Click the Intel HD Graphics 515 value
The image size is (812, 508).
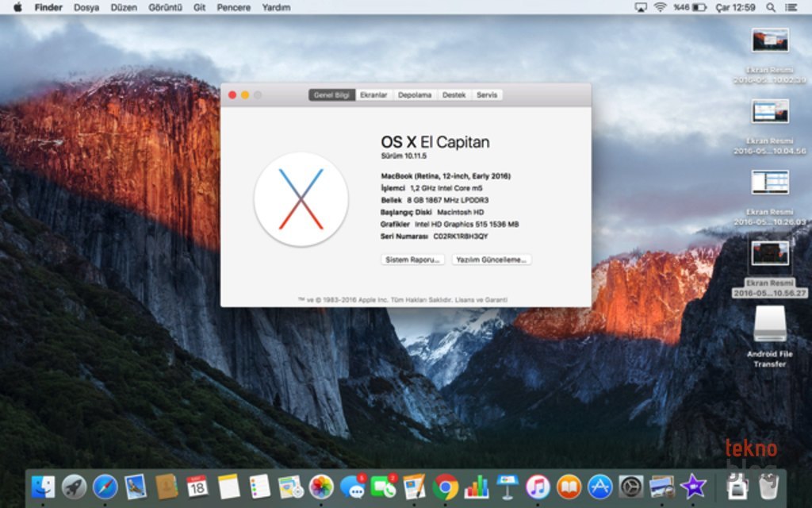pyautogui.click(x=466, y=224)
